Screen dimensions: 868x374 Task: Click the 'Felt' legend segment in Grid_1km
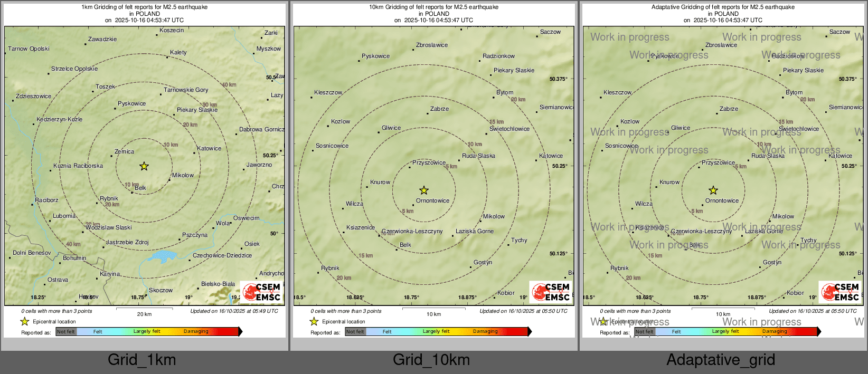(x=98, y=331)
